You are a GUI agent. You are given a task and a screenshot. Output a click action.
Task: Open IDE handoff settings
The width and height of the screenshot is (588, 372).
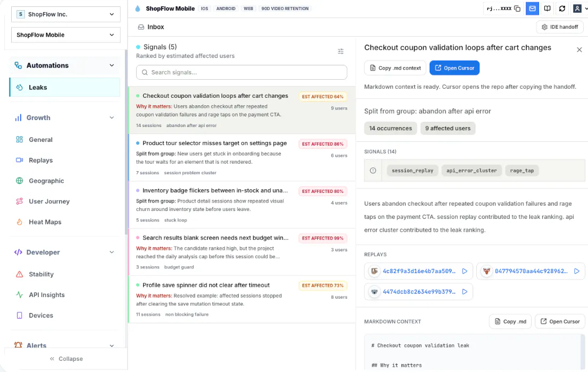(x=560, y=27)
